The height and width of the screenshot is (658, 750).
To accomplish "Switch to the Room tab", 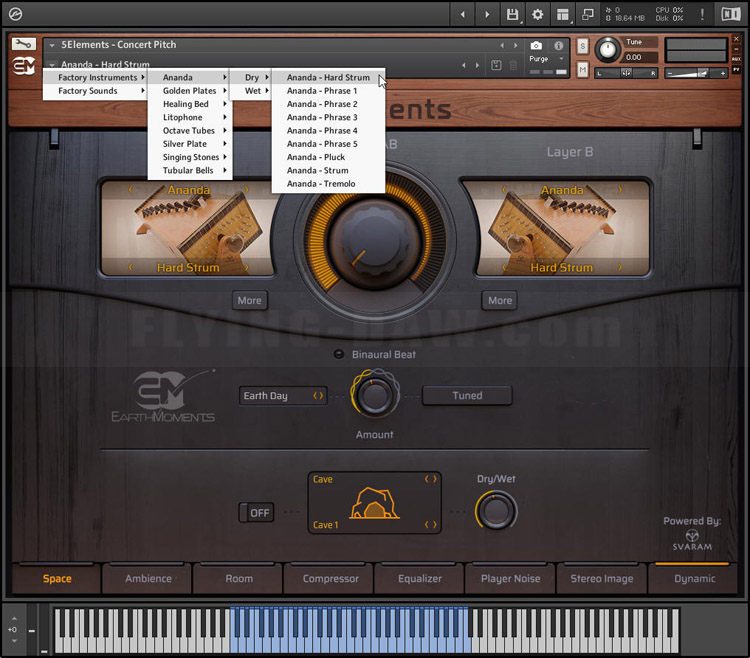I will click(239, 579).
